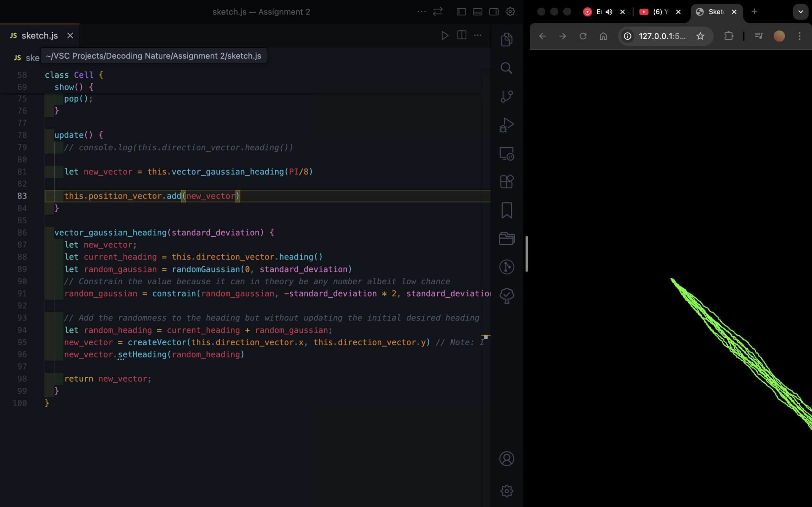The height and width of the screenshot is (507, 812).
Task: Open the Extensions view
Action: [506, 182]
